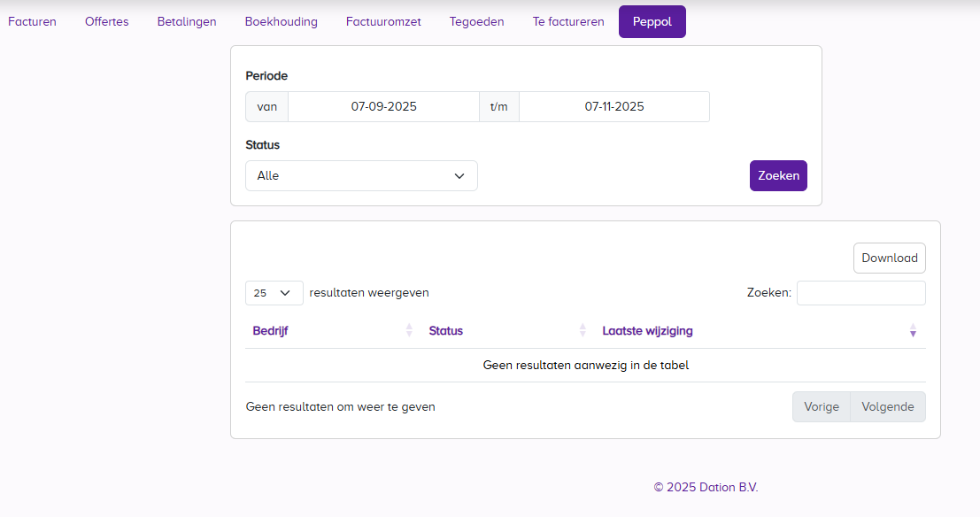Click the Status column sort arrows
The height and width of the screenshot is (517, 980).
coord(583,331)
